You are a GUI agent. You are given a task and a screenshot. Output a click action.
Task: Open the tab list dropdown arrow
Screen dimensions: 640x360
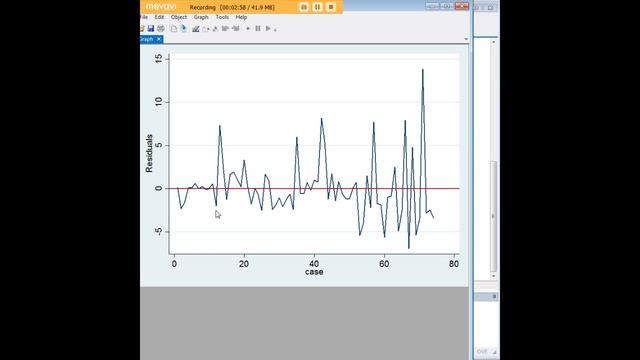point(466,39)
